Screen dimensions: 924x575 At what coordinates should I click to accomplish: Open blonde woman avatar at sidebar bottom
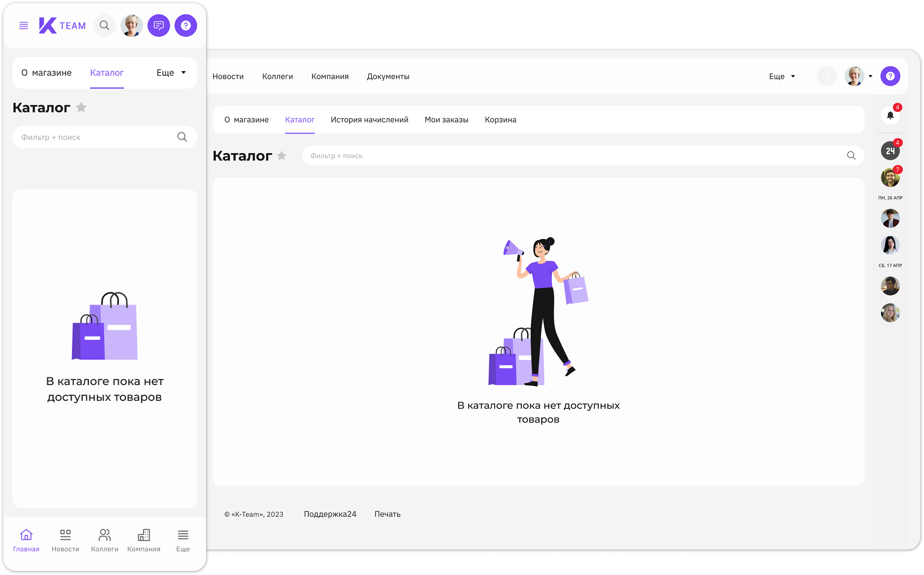click(890, 313)
